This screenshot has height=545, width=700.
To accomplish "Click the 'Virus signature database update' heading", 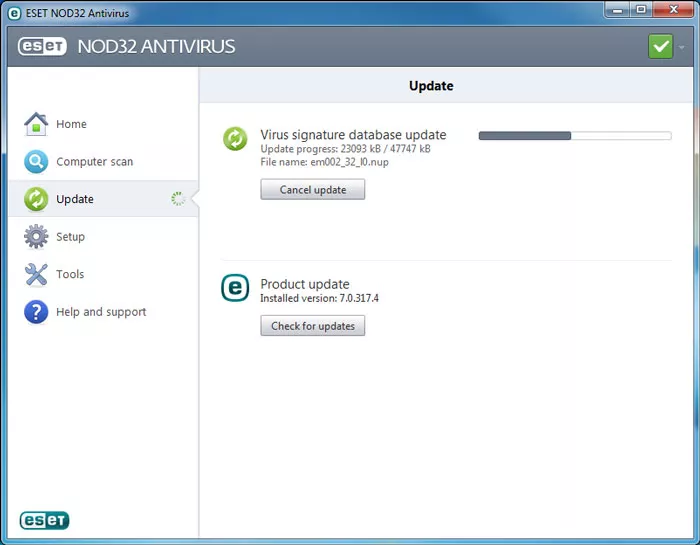I will 353,135.
